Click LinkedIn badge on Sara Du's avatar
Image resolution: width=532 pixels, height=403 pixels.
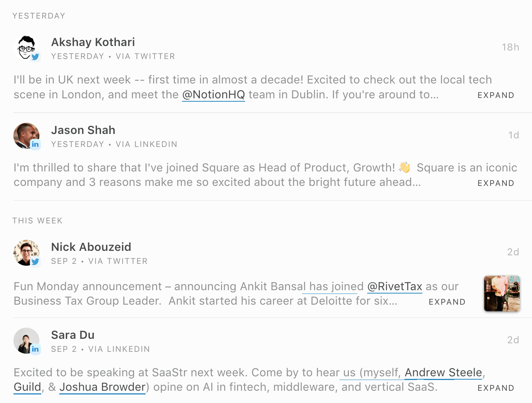35,349
